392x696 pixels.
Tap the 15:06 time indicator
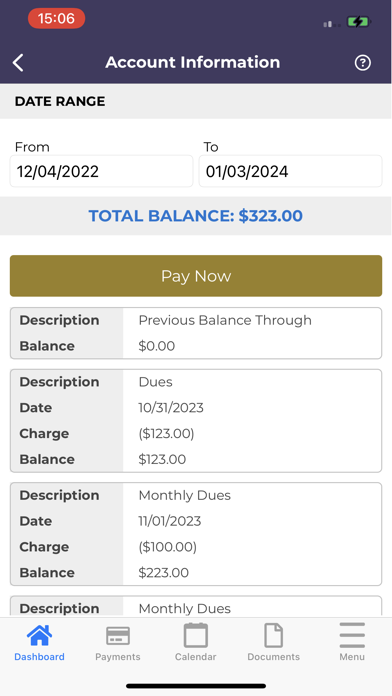[x=56, y=19]
